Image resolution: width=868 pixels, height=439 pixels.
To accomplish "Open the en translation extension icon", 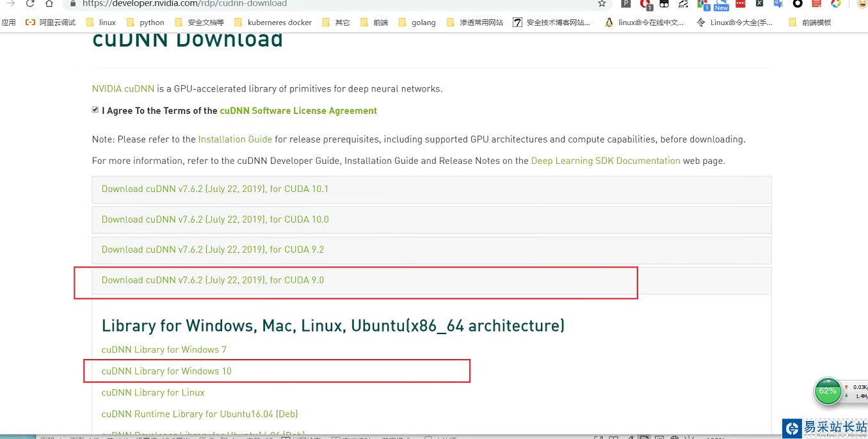I will [x=684, y=4].
